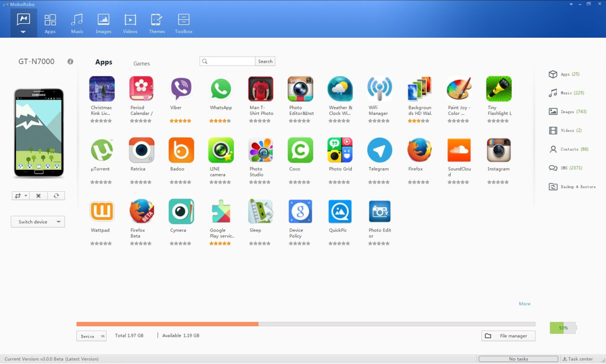Click the More link

tap(524, 304)
